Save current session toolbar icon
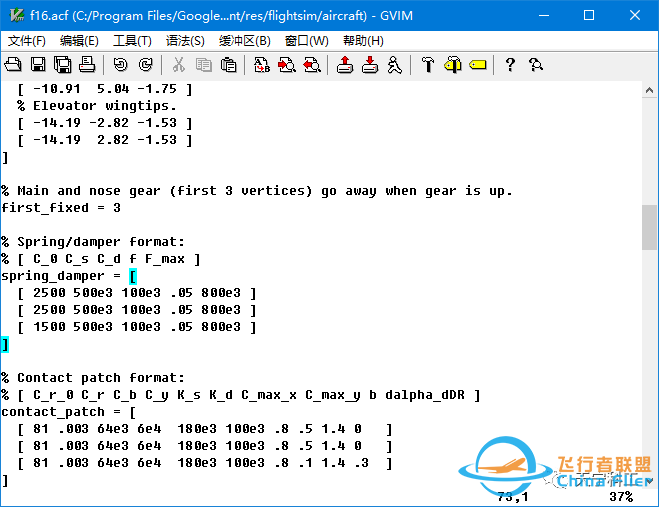Viewport: 659px width, 507px height. pos(369,65)
